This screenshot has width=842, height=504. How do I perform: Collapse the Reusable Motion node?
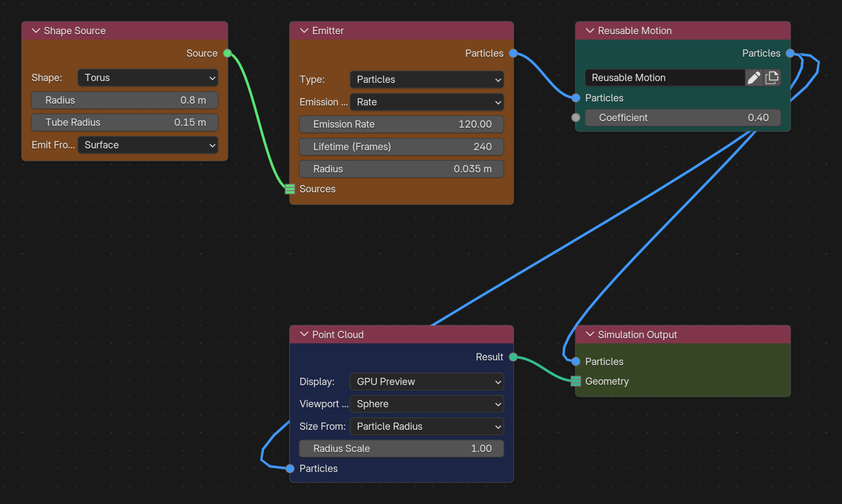(x=590, y=31)
